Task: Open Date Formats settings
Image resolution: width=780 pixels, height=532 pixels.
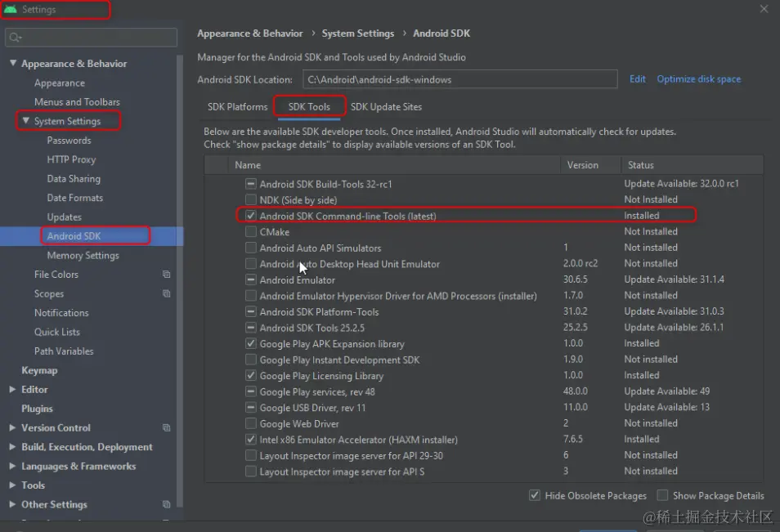Action: point(74,198)
